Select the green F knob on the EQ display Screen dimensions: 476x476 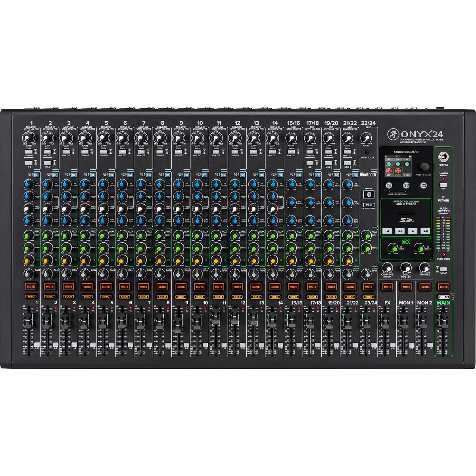[389, 164]
